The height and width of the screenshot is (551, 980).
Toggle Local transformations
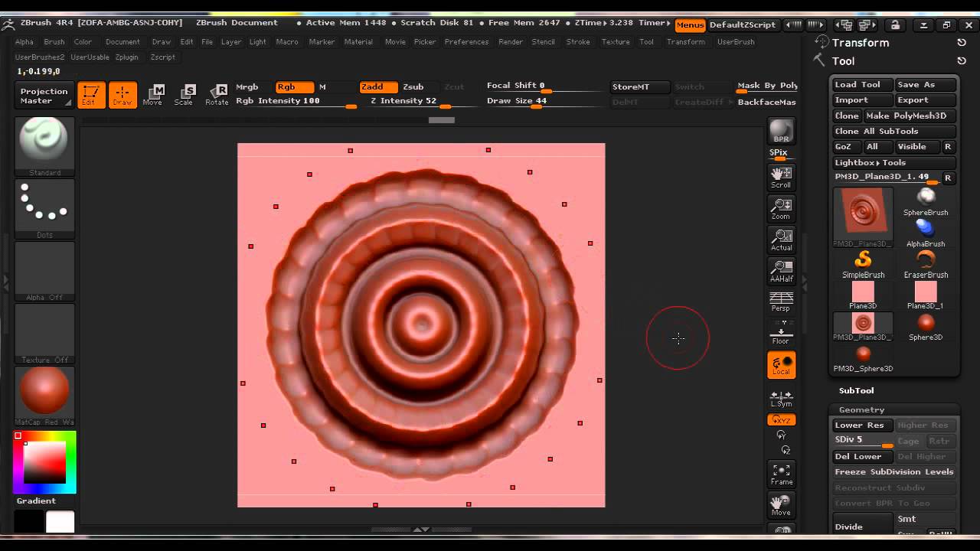point(781,365)
